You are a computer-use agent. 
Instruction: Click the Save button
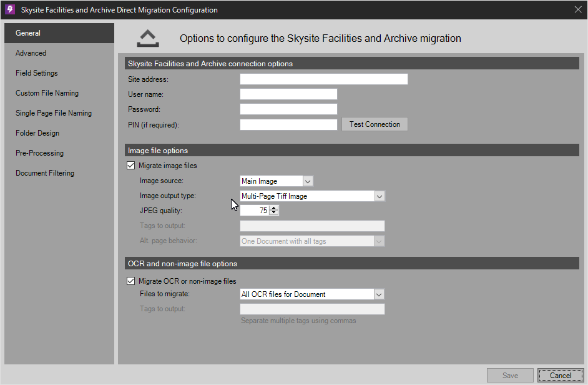[510, 375]
